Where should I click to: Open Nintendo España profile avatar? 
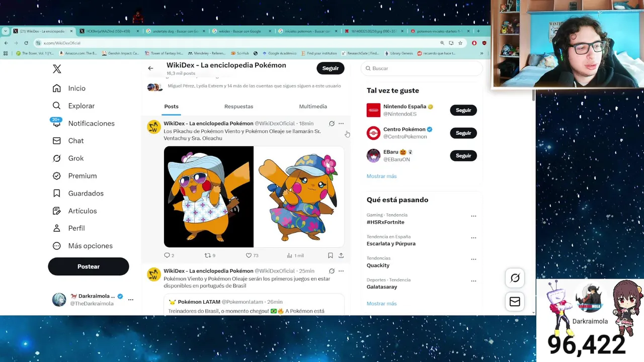[x=373, y=110]
